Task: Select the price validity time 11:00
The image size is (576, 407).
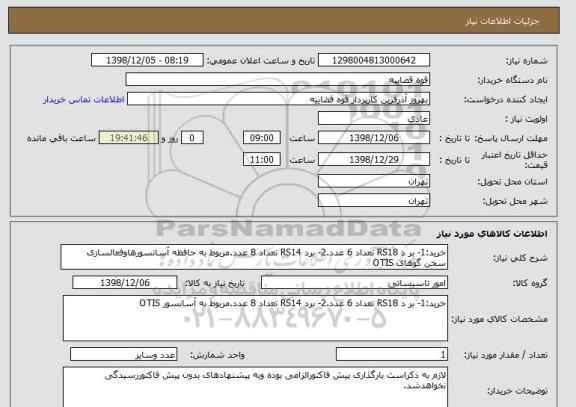Action: click(262, 159)
